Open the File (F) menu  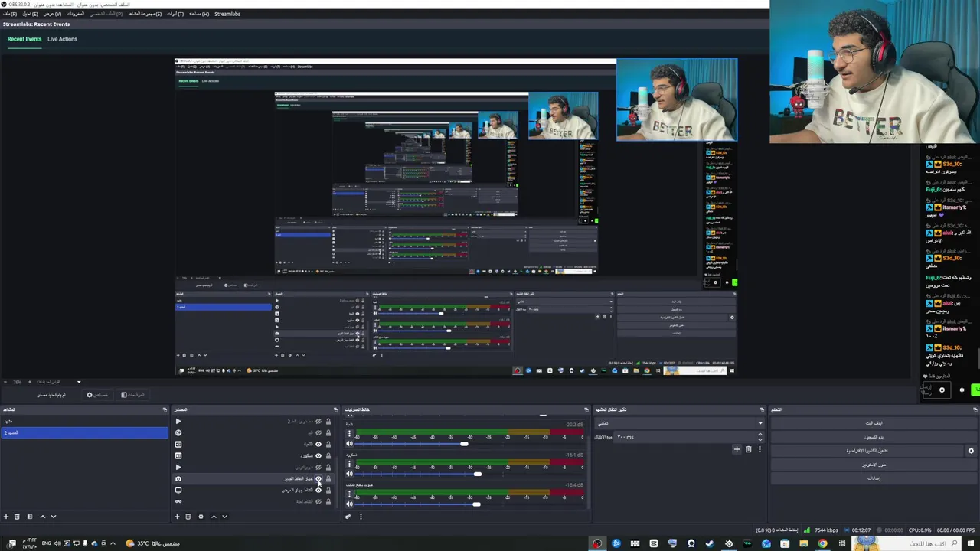click(9, 14)
